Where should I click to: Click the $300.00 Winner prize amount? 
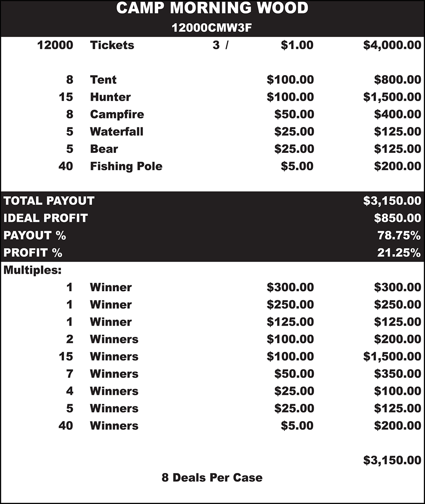[290, 287]
